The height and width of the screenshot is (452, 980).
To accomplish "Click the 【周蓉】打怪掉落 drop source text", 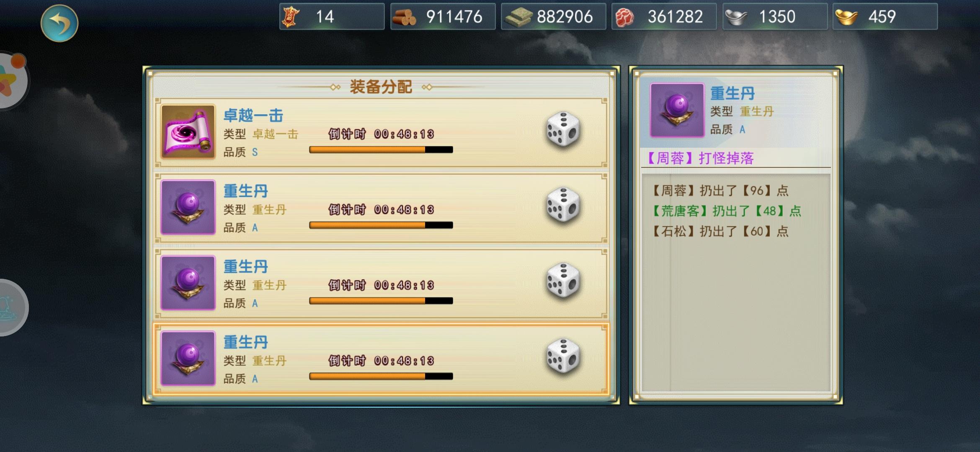I will click(700, 158).
